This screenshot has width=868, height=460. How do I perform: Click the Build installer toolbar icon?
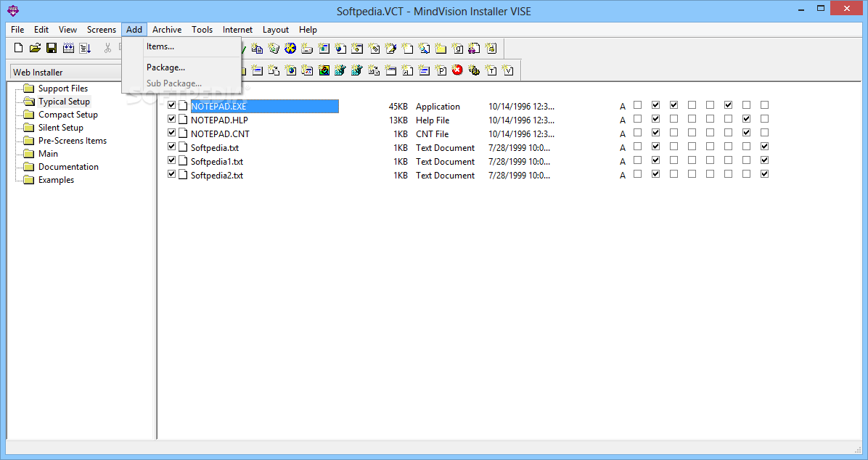pos(68,48)
